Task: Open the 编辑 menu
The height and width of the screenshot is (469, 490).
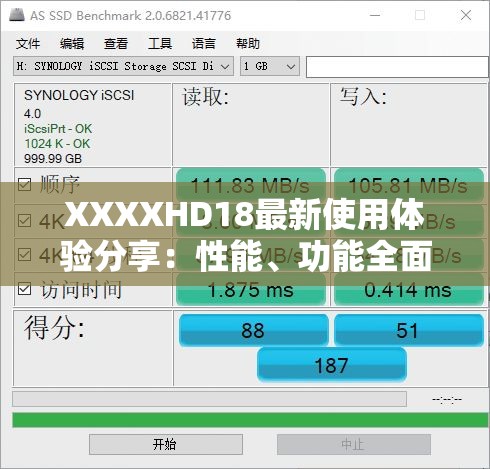Action: (x=72, y=44)
